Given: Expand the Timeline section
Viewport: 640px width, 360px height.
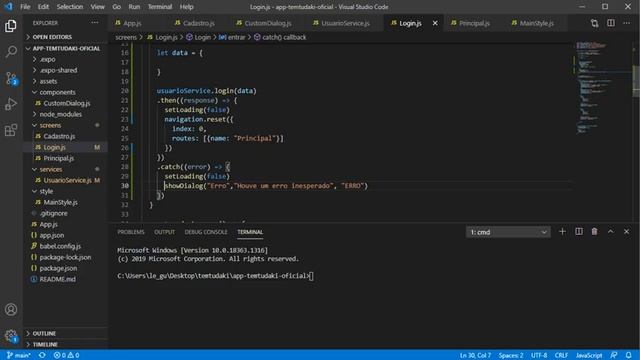Looking at the screenshot, I should tap(65, 344).
